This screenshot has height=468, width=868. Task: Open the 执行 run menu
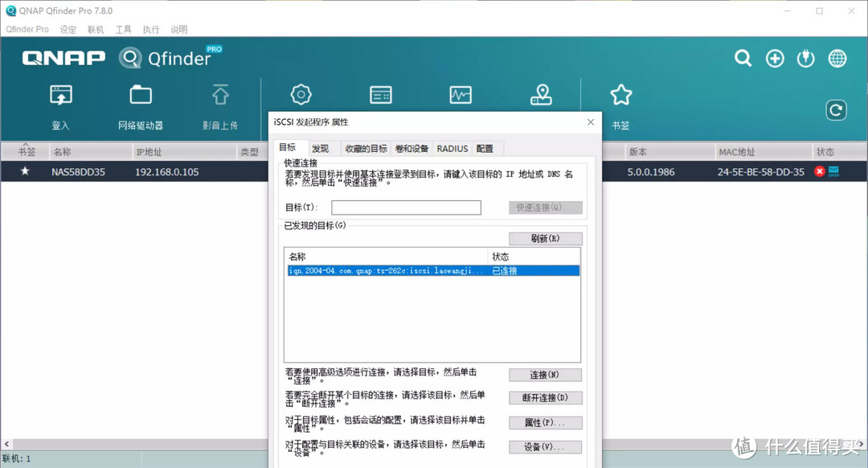(151, 30)
